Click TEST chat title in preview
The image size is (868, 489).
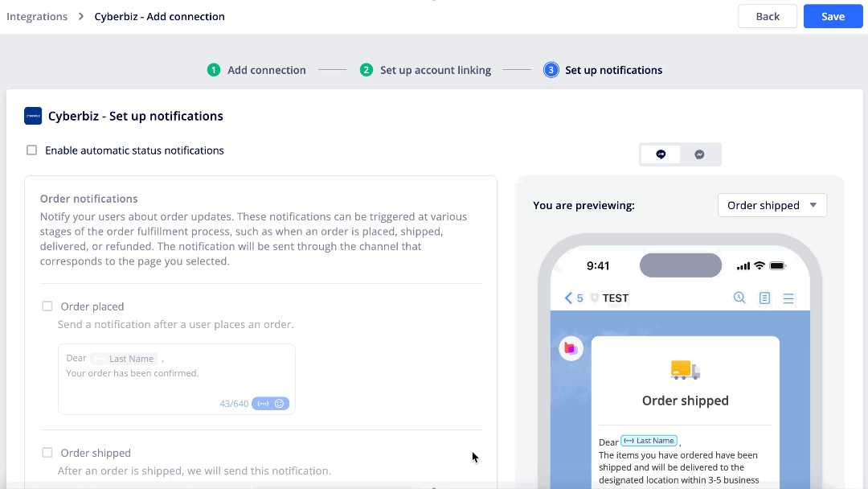pos(615,298)
